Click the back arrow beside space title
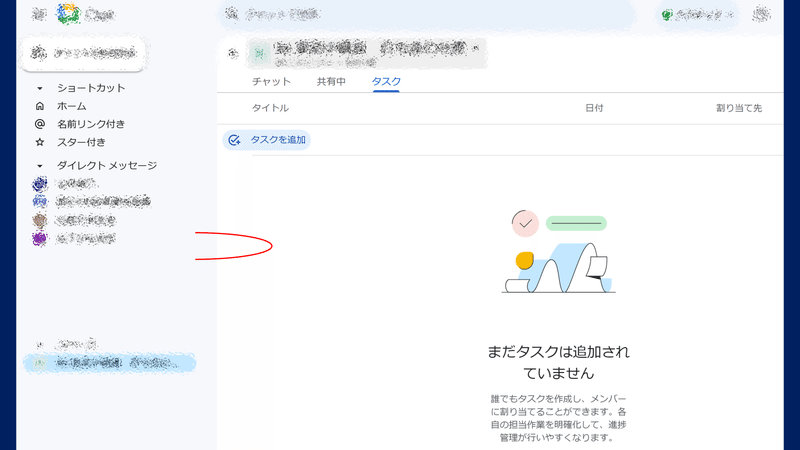Screen dimensions: 800x450 click(x=233, y=53)
